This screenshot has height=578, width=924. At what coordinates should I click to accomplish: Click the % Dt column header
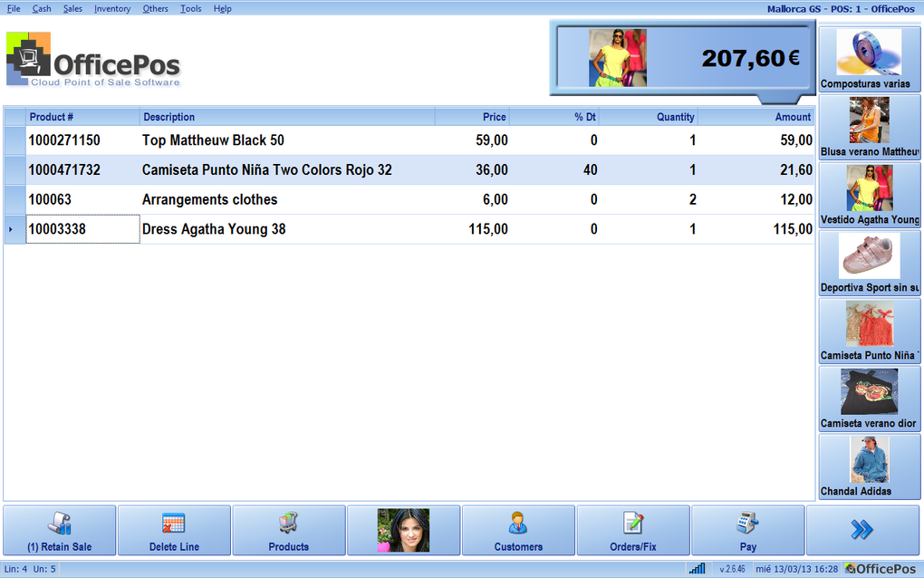pos(553,117)
